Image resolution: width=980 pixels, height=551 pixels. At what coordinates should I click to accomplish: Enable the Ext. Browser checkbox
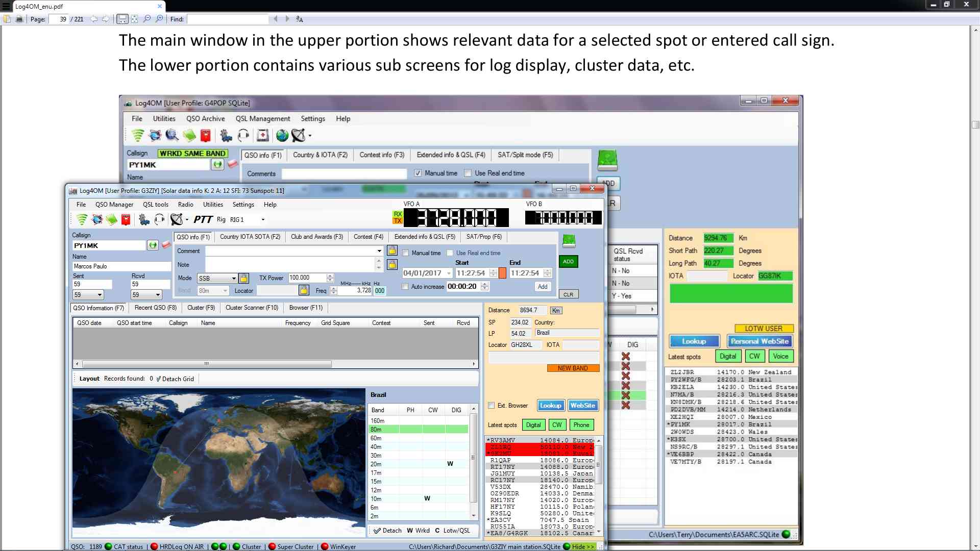[x=492, y=406]
